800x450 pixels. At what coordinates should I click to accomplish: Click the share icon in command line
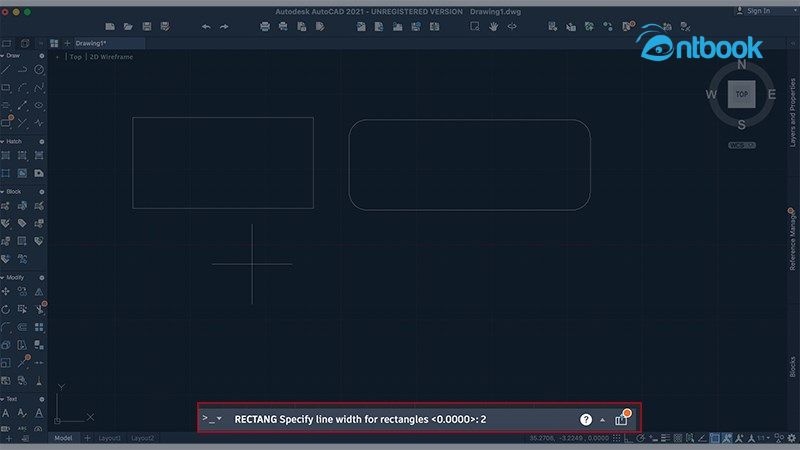[x=621, y=418]
